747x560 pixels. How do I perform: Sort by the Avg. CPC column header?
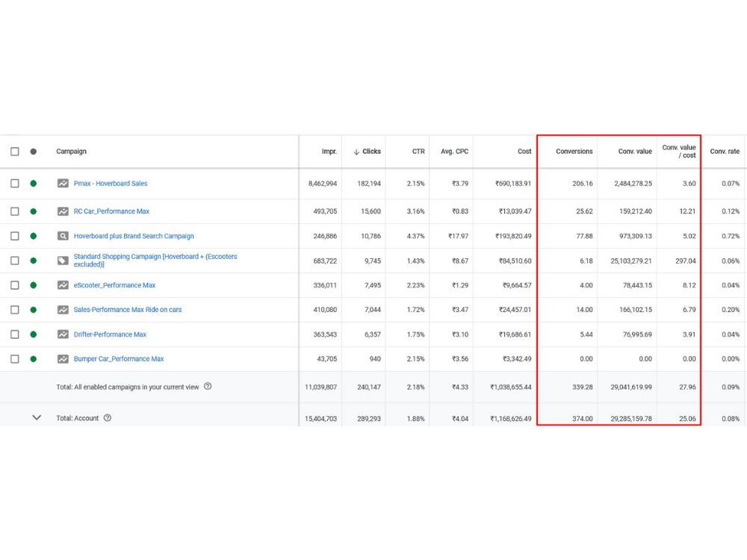tap(454, 152)
